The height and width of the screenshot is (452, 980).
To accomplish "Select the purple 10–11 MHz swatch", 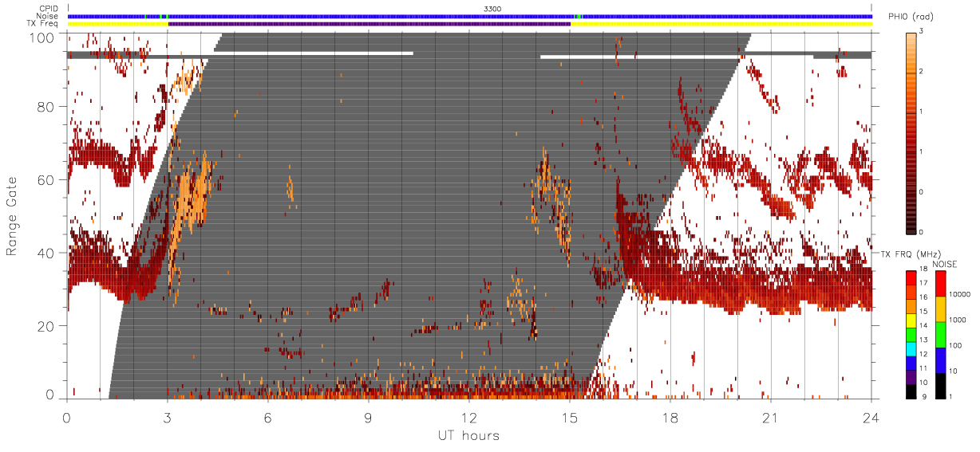I will pos(911,375).
